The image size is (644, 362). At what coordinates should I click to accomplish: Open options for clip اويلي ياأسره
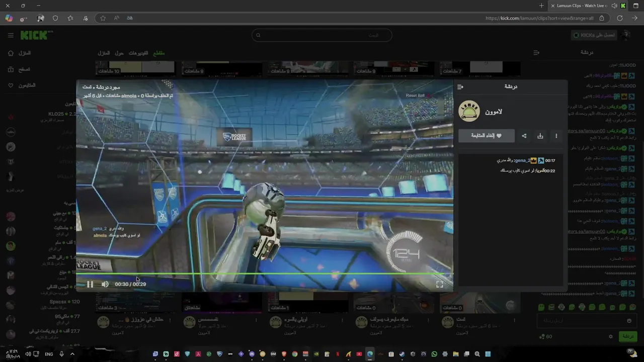[x=342, y=320]
